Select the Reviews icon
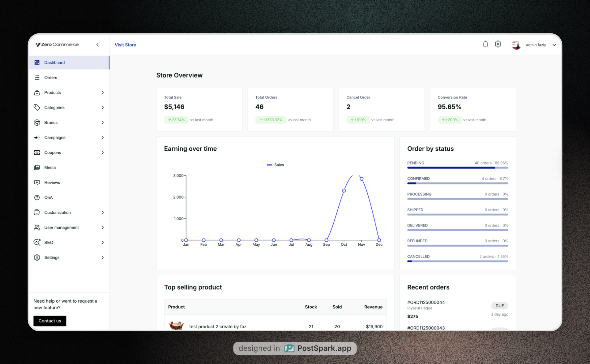This screenshot has height=364, width=590. click(37, 182)
